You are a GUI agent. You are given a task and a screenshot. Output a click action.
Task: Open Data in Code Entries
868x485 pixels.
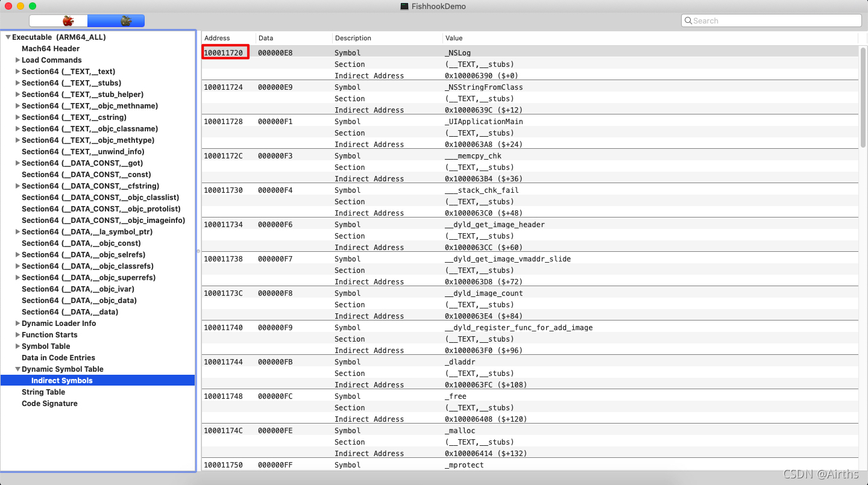pos(58,358)
